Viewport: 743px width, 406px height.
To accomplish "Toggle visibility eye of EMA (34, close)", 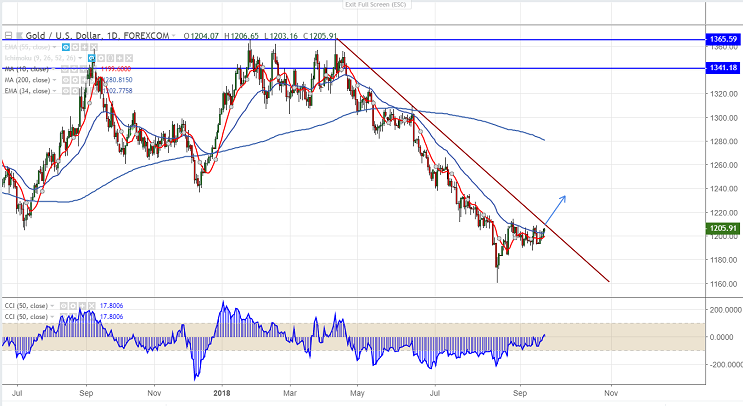I will 66,91.
